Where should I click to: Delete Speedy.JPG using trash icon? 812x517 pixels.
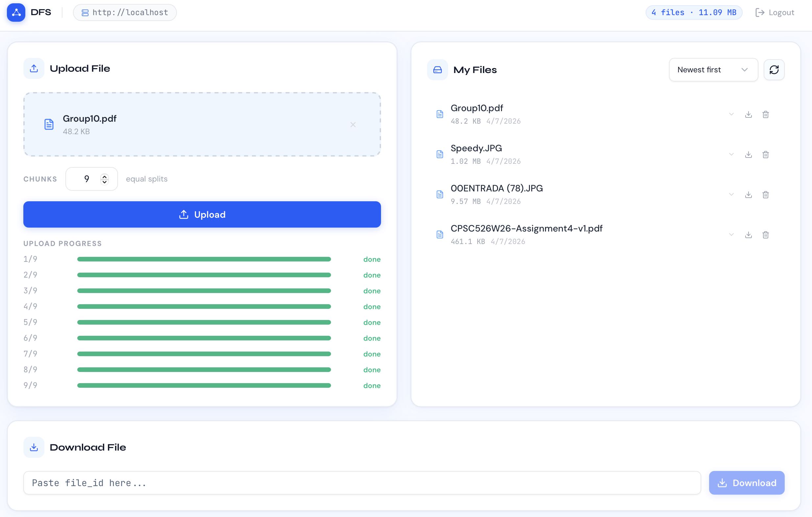point(765,155)
